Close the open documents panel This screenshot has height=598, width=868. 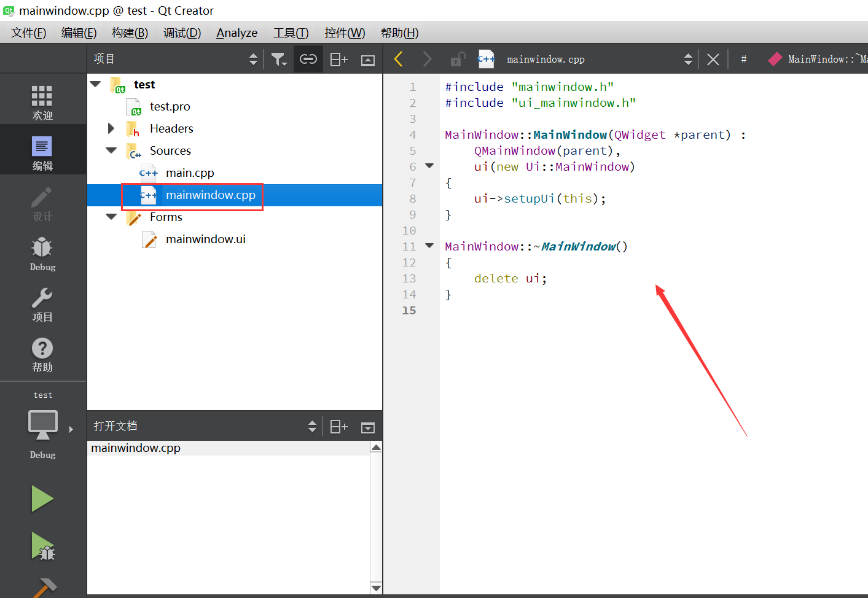point(368,427)
